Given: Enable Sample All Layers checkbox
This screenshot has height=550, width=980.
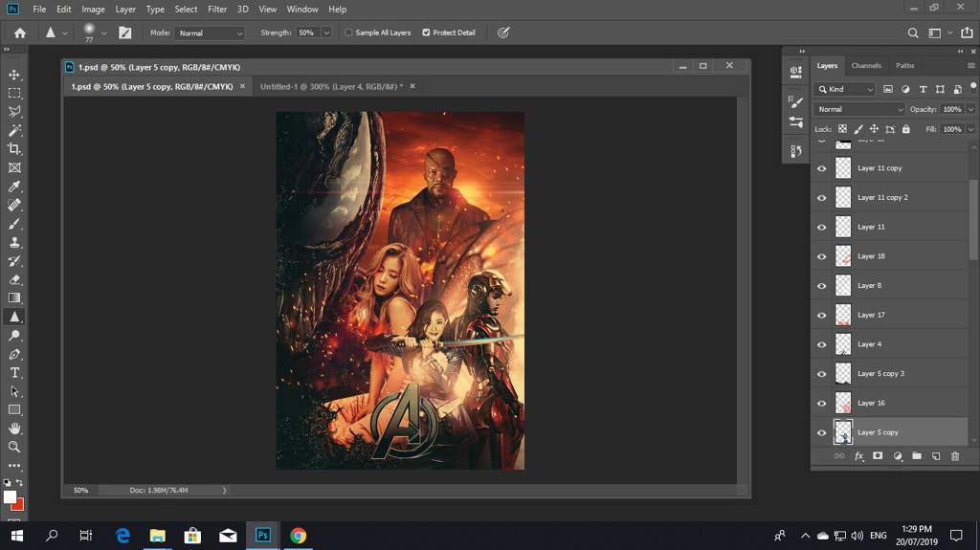Looking at the screenshot, I should click(348, 33).
